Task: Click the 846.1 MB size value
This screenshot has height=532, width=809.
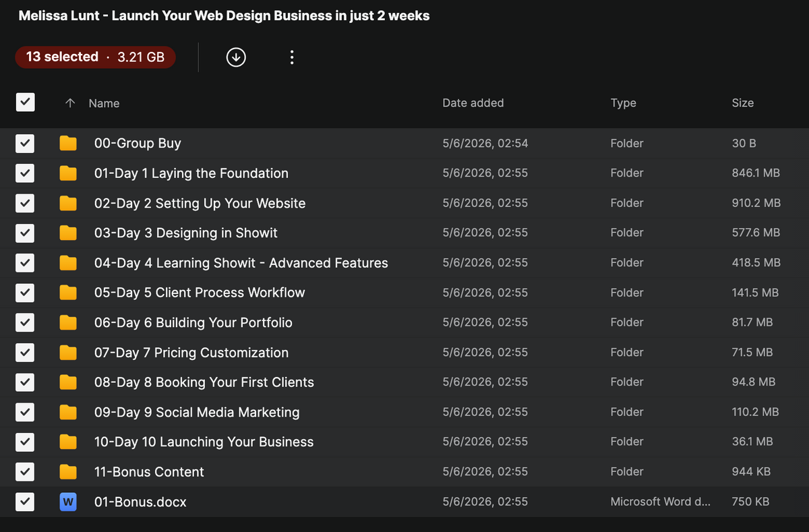Action: click(x=756, y=173)
